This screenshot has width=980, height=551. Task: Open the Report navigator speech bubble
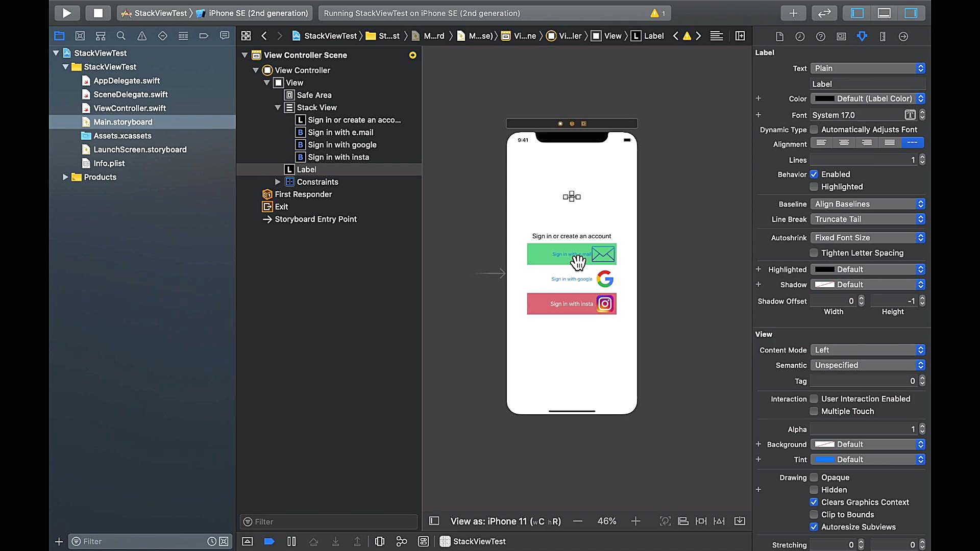[225, 36]
